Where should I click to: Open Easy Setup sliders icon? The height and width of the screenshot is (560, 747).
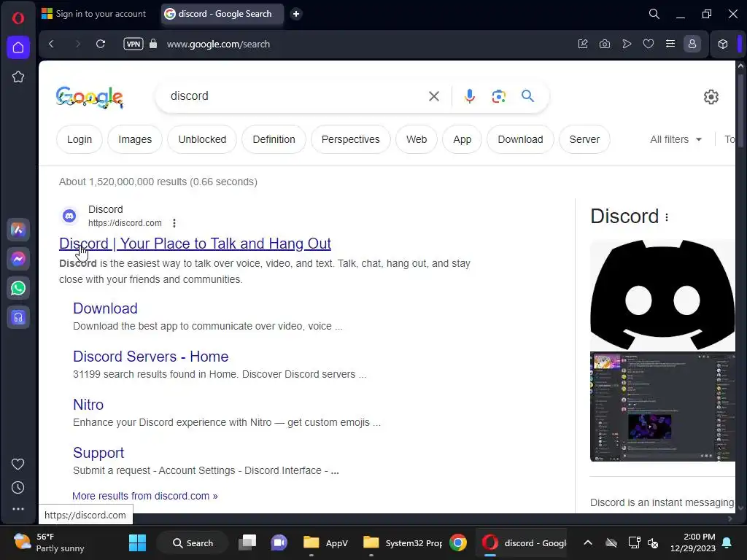pos(670,44)
